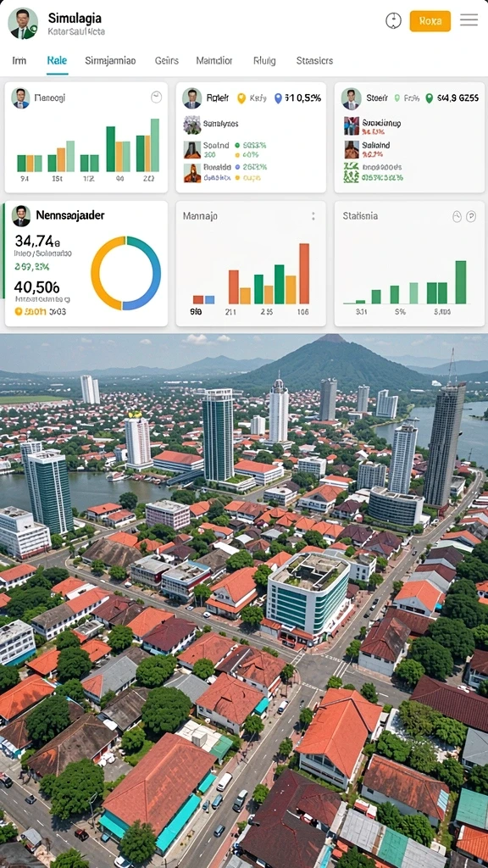Screen dimensions: 488x868
Task: Click the clock icon in the header
Action: point(393,21)
